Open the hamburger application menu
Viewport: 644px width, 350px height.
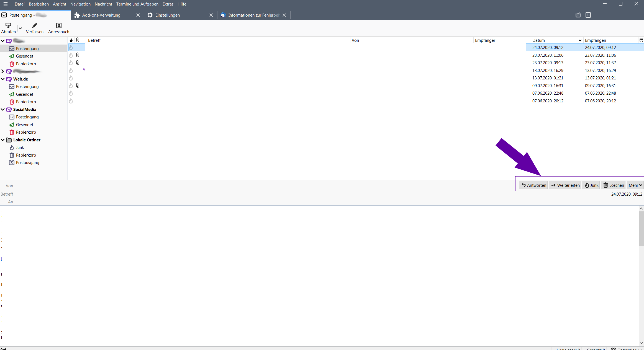(5, 4)
